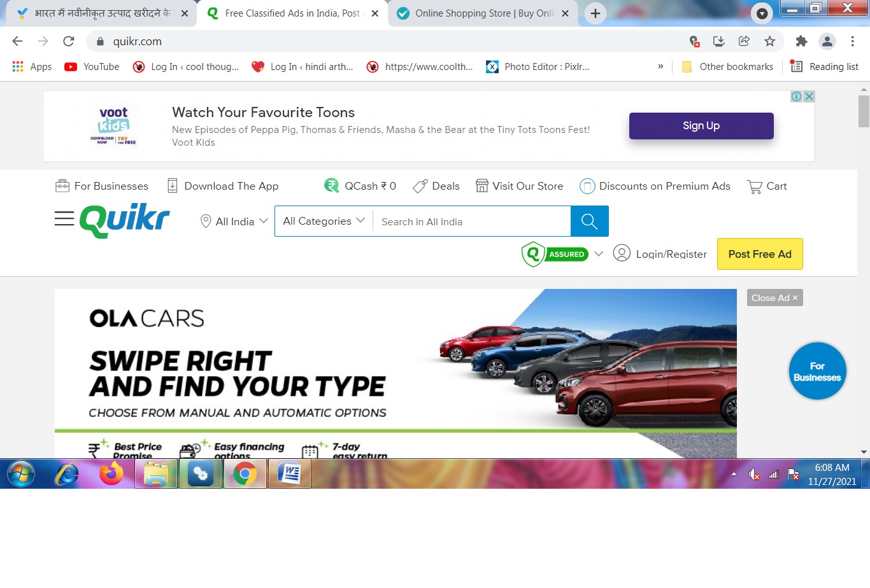Click Visit Our Store
Screen dimensions: 870x588
pos(520,186)
